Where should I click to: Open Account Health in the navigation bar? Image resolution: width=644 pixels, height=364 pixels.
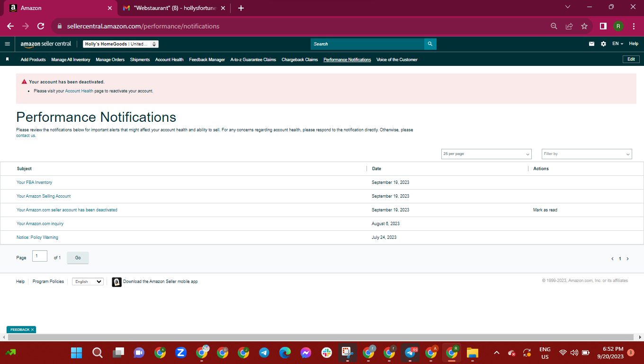click(169, 60)
